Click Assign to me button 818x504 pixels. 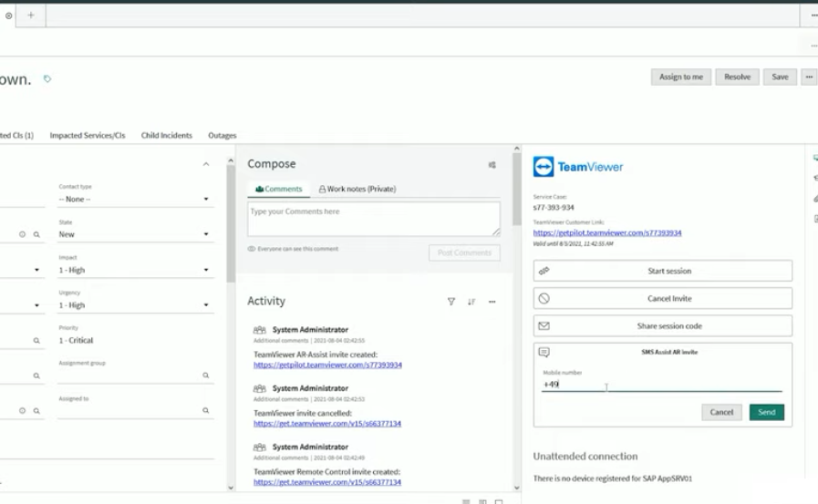pos(681,77)
